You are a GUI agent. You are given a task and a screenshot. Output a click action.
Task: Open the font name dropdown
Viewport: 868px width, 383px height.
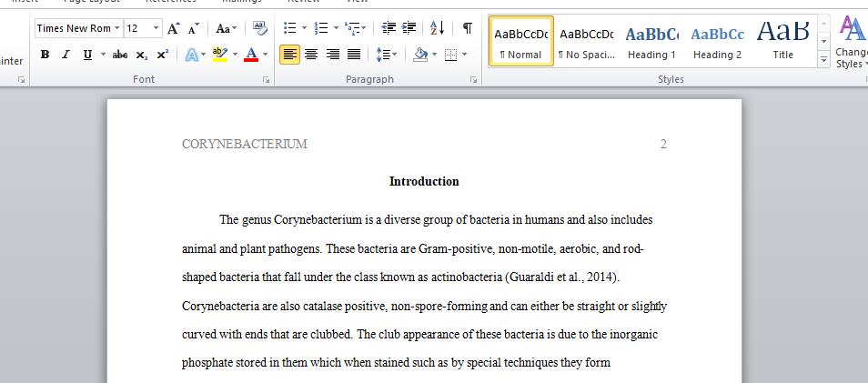(x=116, y=28)
